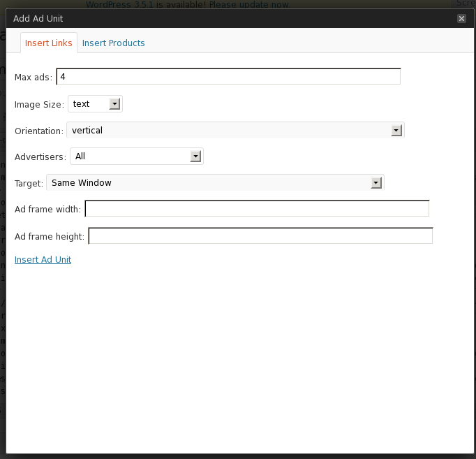Click the Insert Ad Unit link
This screenshot has width=476, height=459.
43,259
